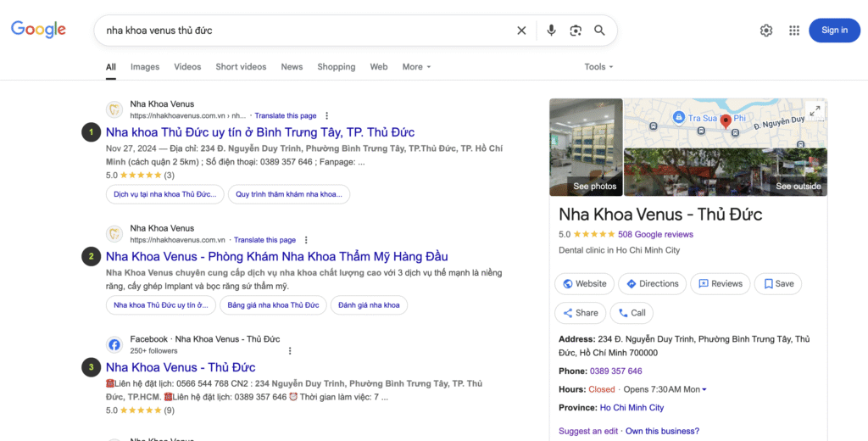Click the phone number 0389 357 646 link
The width and height of the screenshot is (868, 441).
[615, 371]
